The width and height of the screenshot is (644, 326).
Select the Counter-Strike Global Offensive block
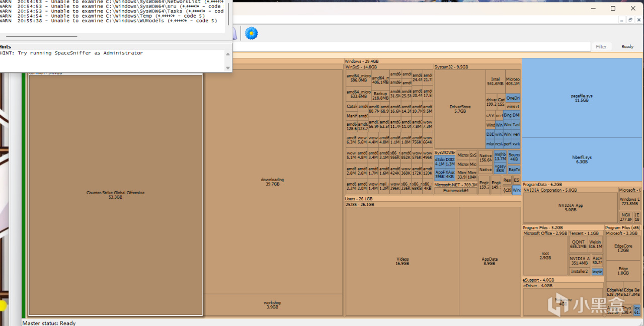pyautogui.click(x=115, y=195)
